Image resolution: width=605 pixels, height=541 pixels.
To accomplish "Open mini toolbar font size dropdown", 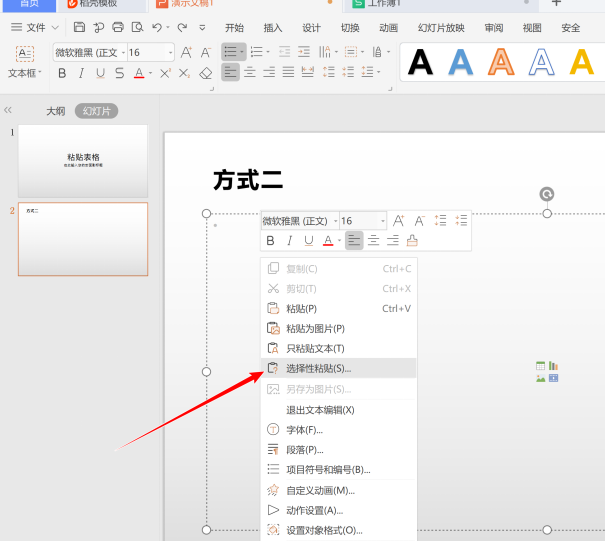I will coord(383,221).
